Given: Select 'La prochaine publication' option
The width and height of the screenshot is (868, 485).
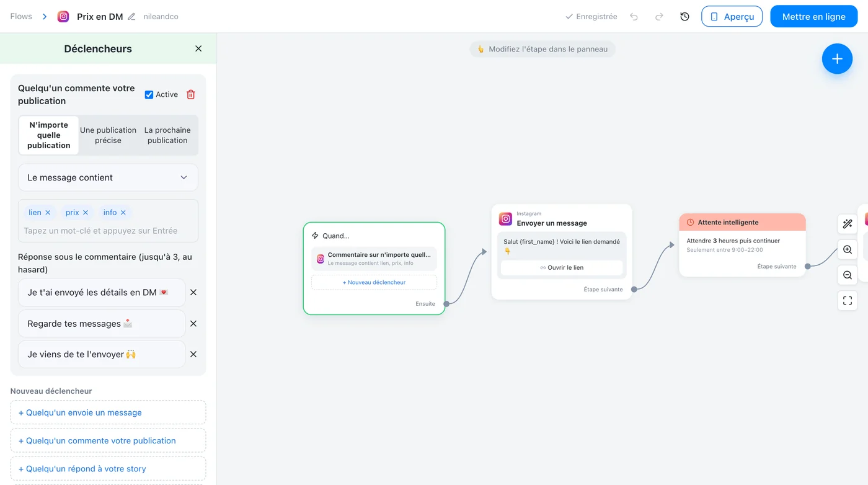Looking at the screenshot, I should pos(167,135).
